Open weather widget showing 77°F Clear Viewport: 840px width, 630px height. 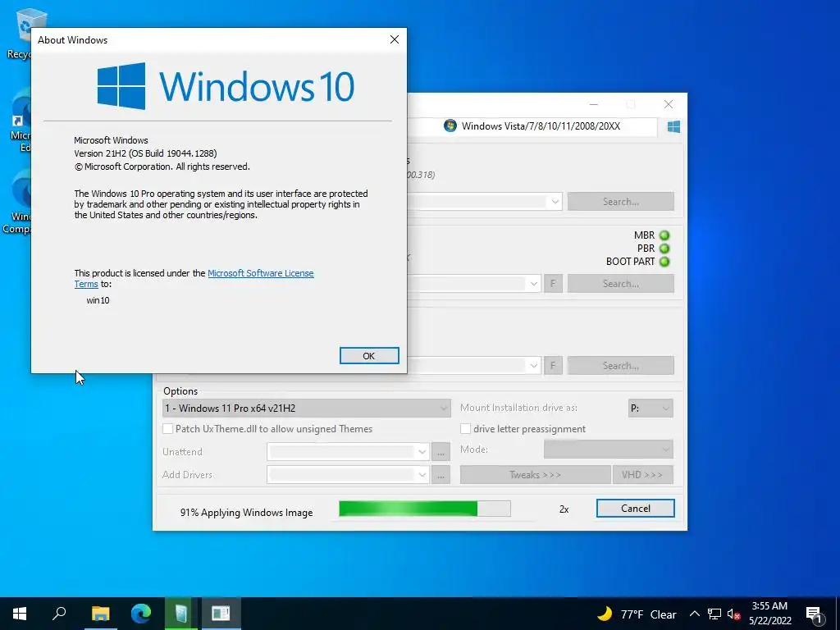(x=637, y=614)
